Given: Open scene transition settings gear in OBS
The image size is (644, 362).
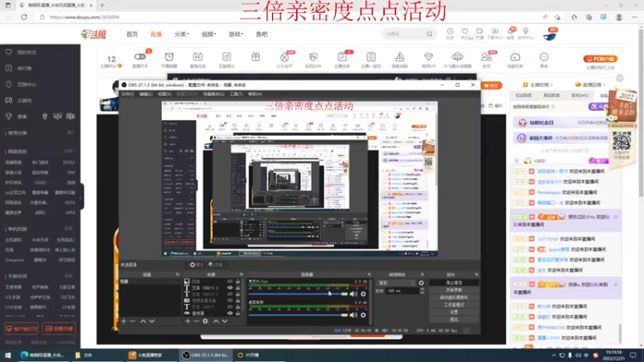Looking at the screenshot, I should (x=421, y=283).
